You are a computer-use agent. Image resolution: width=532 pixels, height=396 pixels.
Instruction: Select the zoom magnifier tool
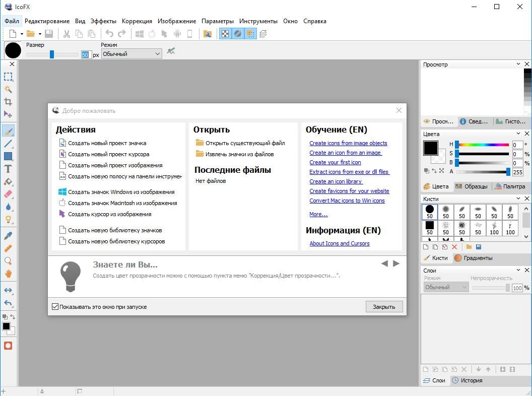[x=8, y=261]
